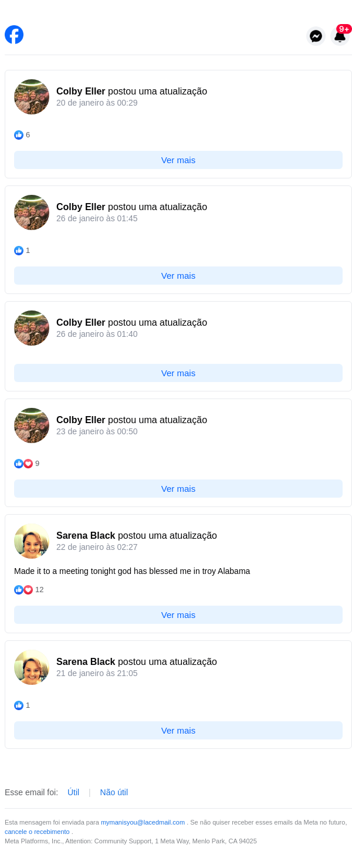
Task: Open the Colby Eller name link on 23 de janeiro post
Action: [81, 420]
